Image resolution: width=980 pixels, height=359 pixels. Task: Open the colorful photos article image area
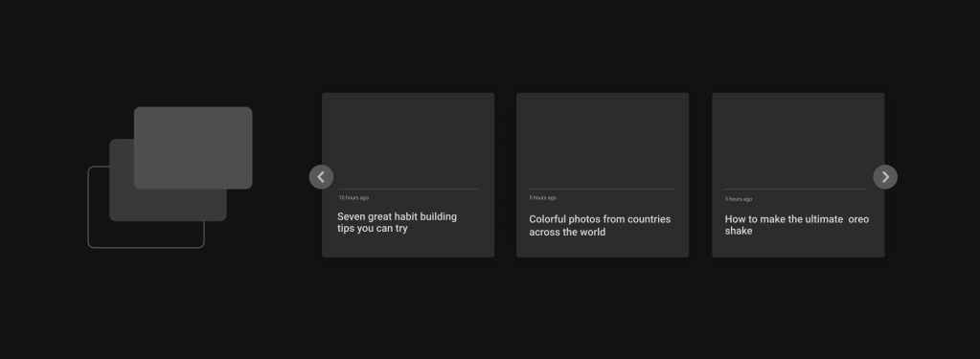pos(603,141)
